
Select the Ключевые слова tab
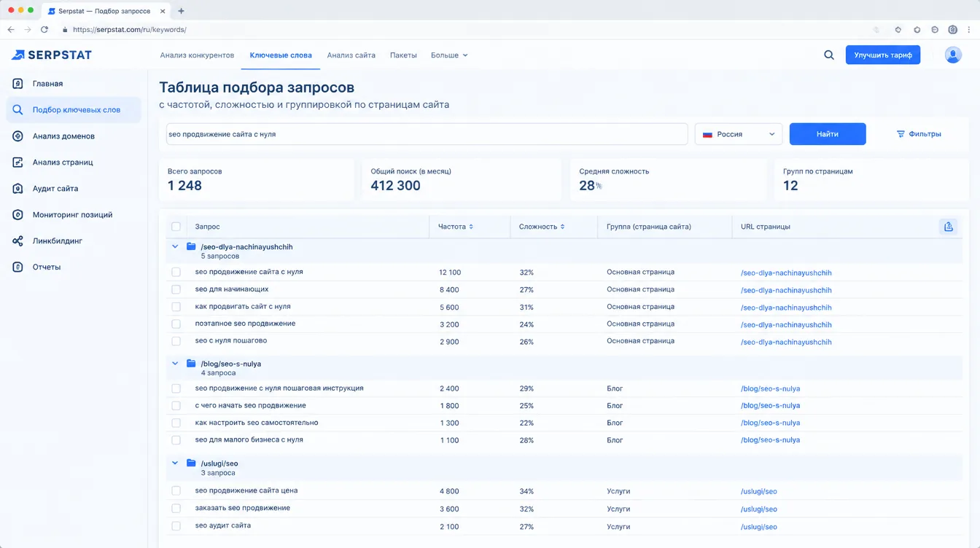tap(281, 55)
